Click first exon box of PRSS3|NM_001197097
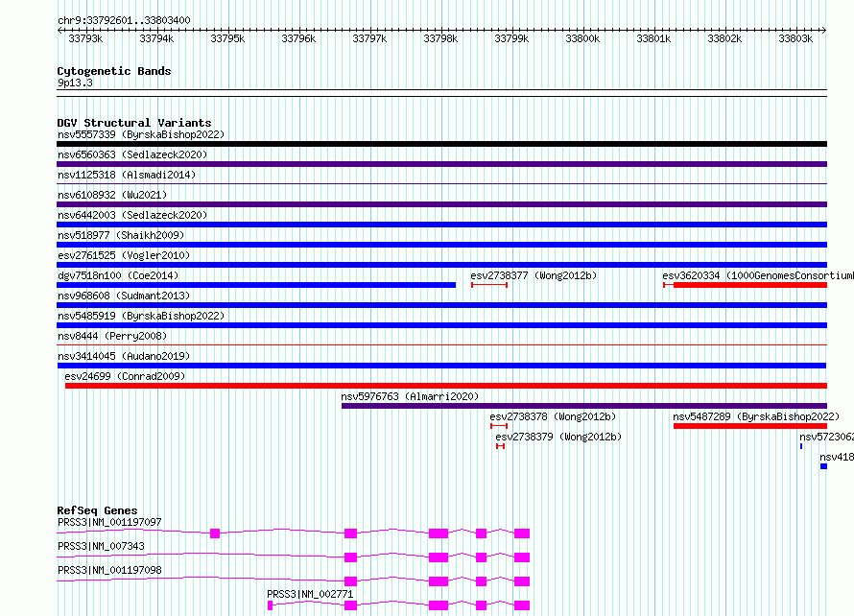This screenshot has height=616, width=854. (x=215, y=533)
